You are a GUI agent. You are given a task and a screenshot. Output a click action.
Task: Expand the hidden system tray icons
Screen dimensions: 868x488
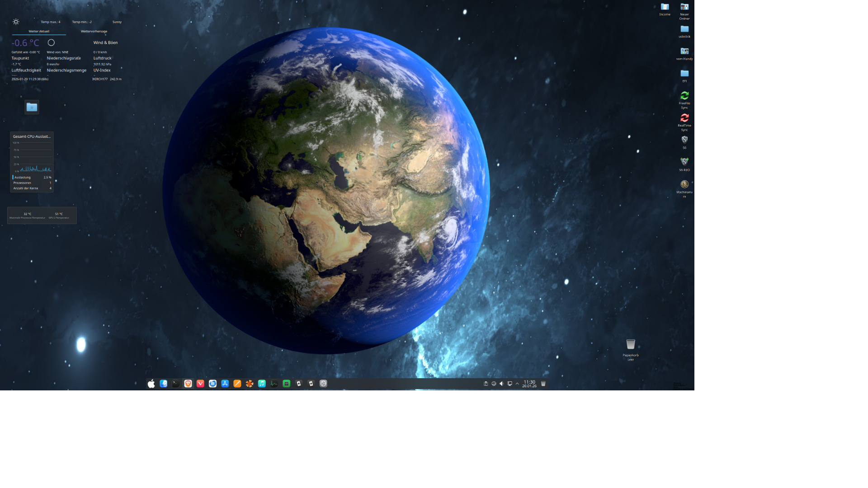pos(517,384)
